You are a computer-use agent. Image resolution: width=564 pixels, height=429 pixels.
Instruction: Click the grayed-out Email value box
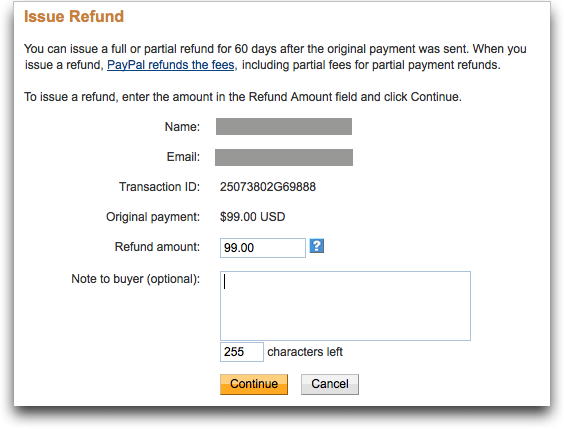pos(284,158)
